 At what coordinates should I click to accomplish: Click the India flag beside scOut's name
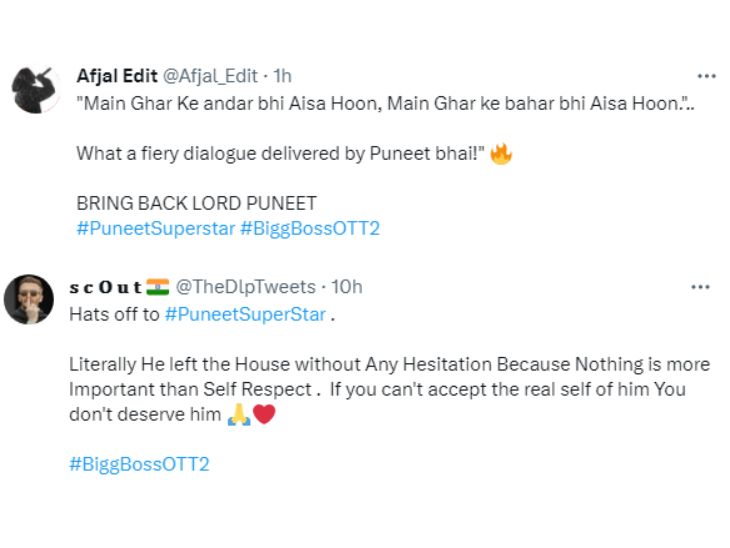[x=158, y=288]
